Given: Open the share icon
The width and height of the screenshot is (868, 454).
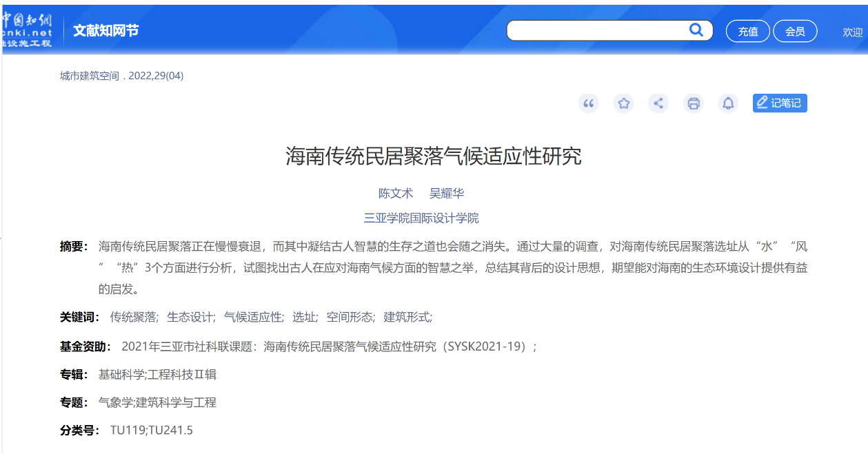Looking at the screenshot, I should [x=658, y=103].
